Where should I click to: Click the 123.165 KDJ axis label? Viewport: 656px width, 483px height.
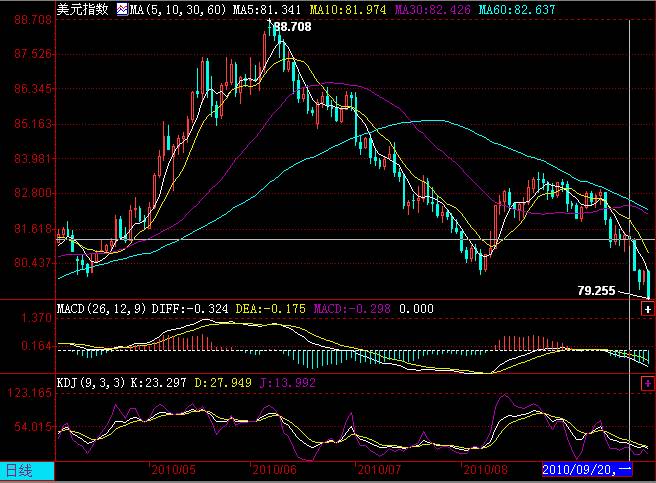[x=29, y=393]
